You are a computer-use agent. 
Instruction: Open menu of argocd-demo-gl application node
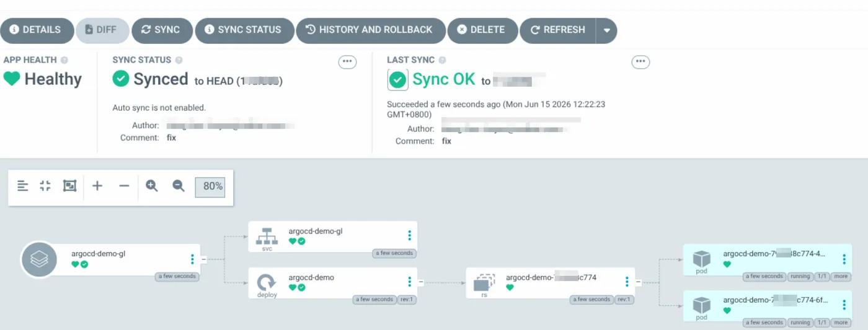[x=192, y=259]
